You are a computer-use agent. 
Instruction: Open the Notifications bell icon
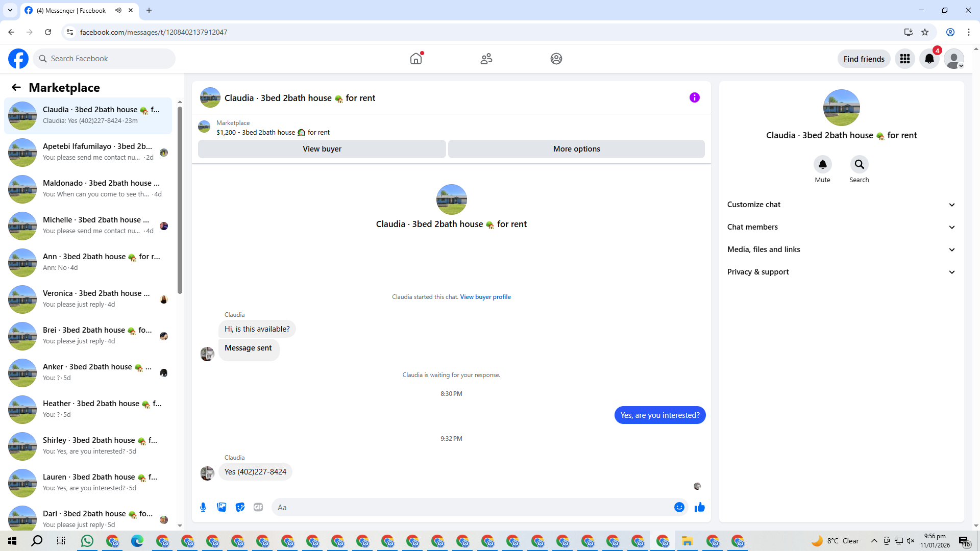(x=929, y=59)
